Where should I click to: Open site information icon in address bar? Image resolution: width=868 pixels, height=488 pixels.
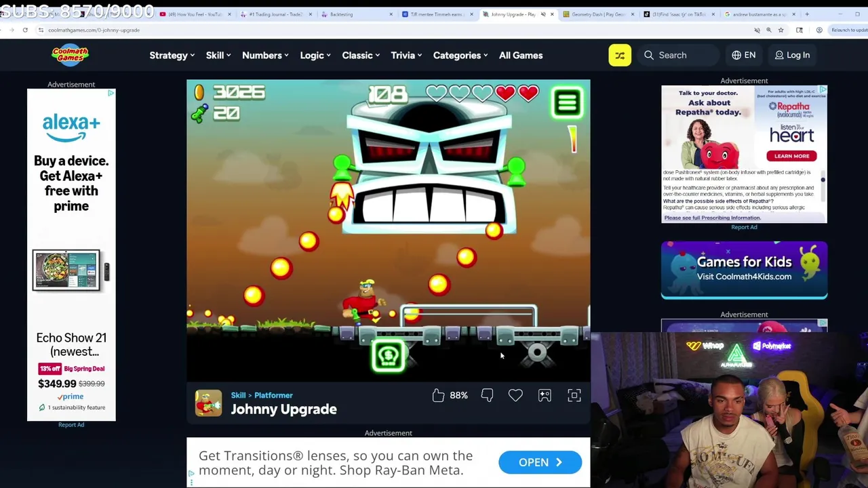(x=41, y=30)
